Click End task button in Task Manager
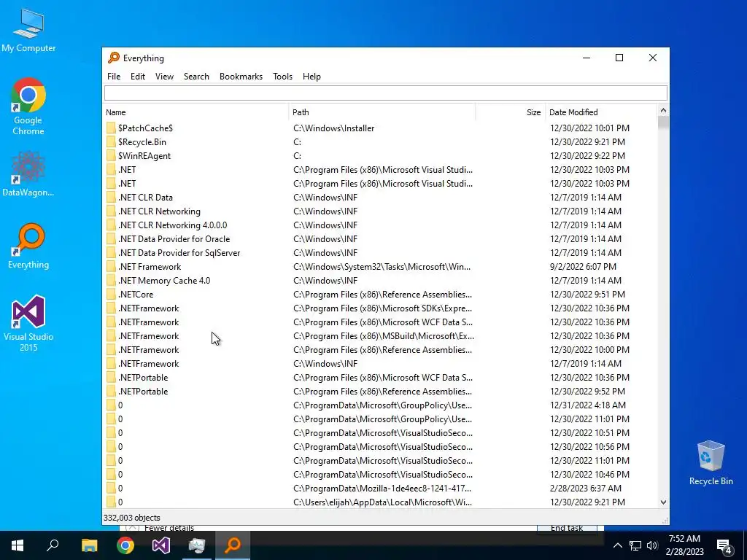This screenshot has width=747, height=560. (566, 528)
